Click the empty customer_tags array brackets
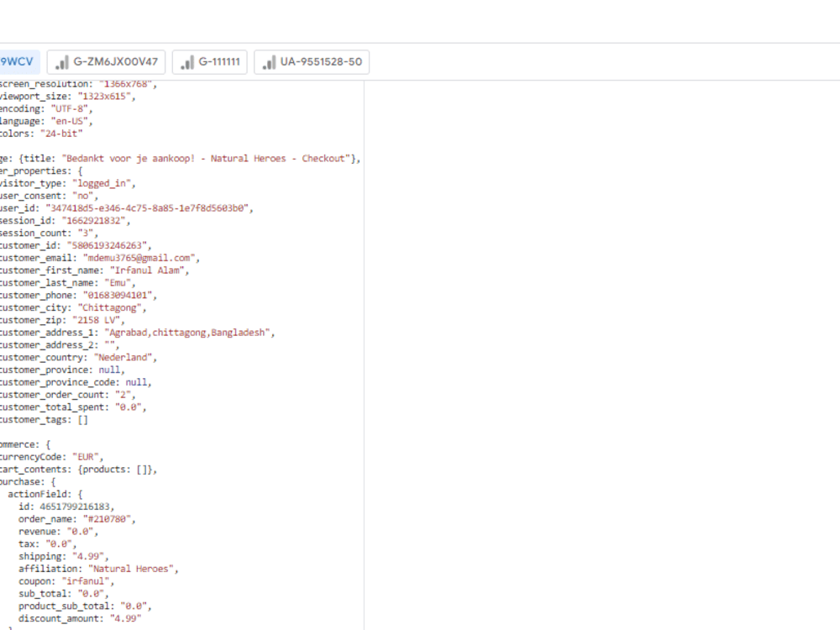The width and height of the screenshot is (840, 630). (x=82, y=419)
